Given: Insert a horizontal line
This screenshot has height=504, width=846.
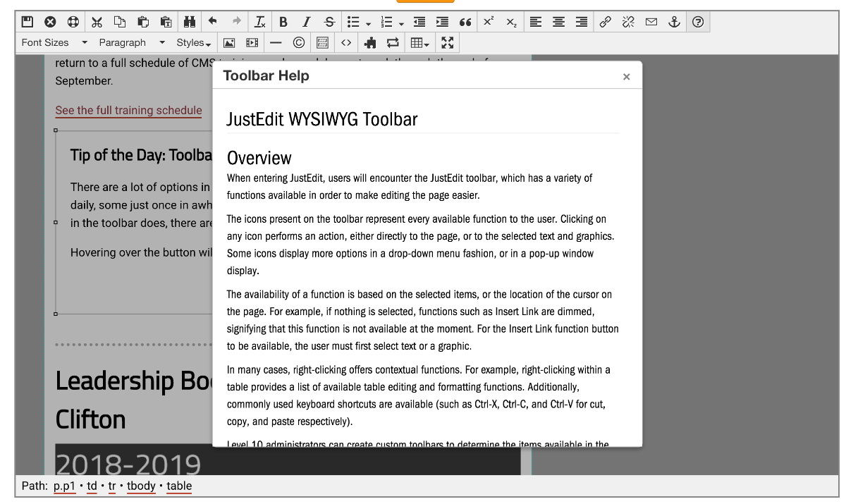Looking at the screenshot, I should point(276,42).
